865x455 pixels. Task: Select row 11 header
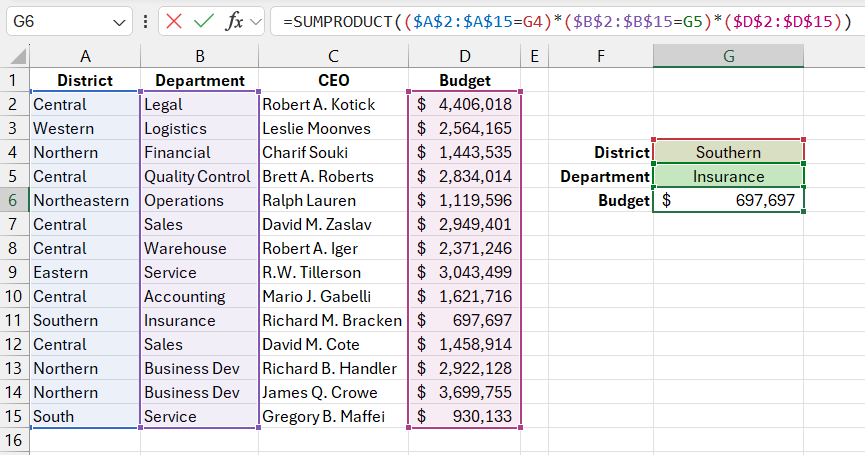point(13,320)
